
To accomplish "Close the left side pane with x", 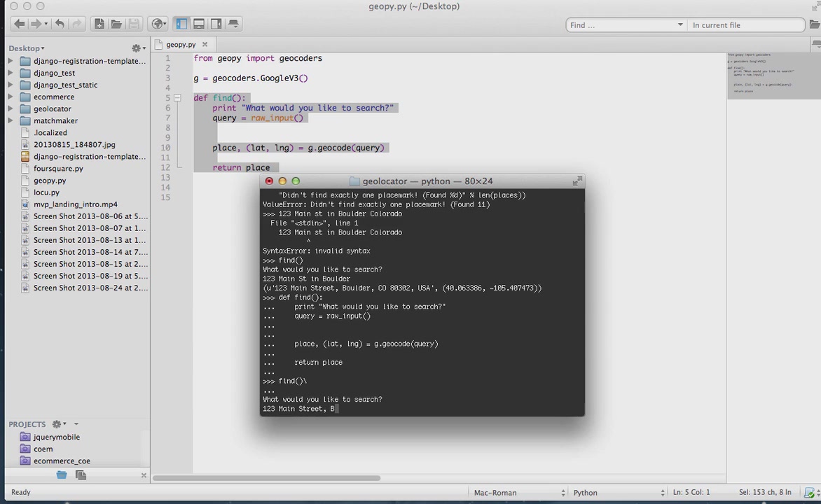I will click(144, 475).
